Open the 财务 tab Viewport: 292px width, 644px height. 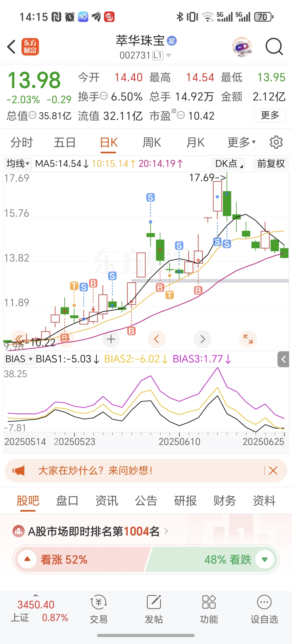[224, 500]
